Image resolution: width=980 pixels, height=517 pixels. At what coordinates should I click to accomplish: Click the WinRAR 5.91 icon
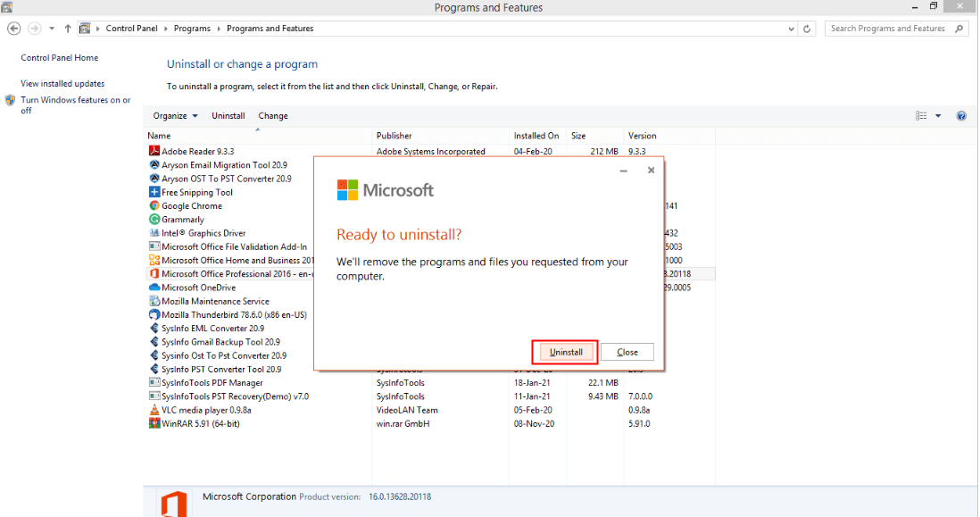click(x=154, y=423)
